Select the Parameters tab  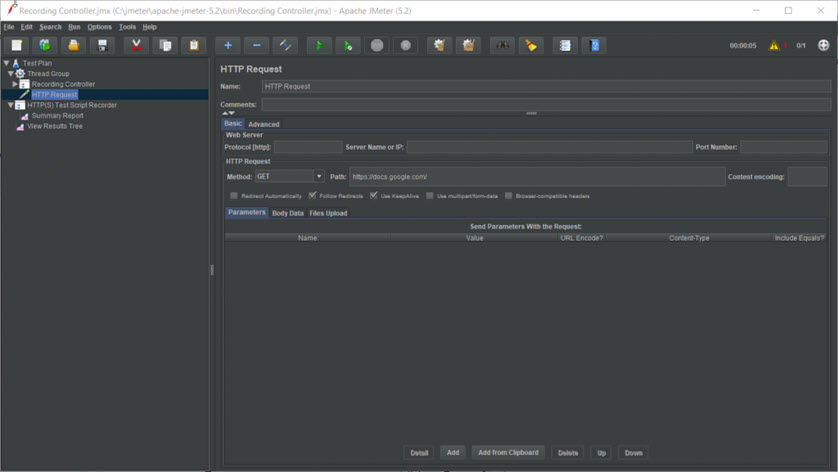tap(246, 212)
